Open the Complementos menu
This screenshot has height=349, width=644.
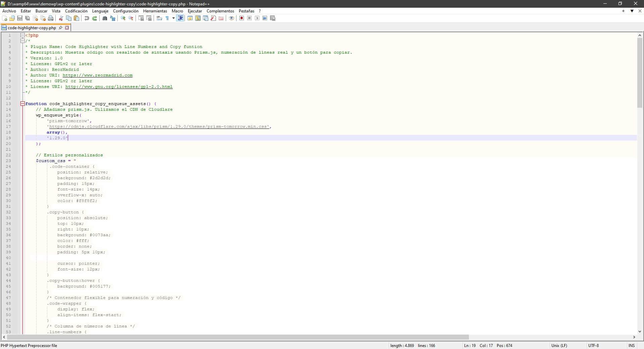[220, 11]
